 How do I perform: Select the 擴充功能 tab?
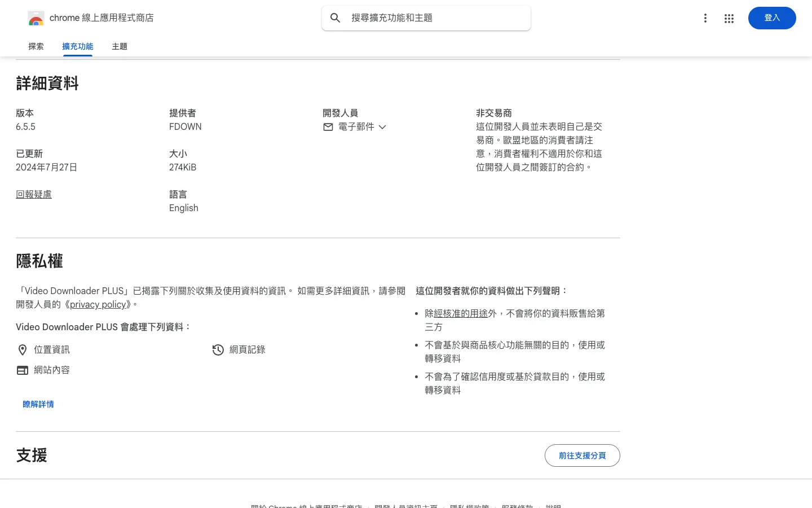point(78,46)
